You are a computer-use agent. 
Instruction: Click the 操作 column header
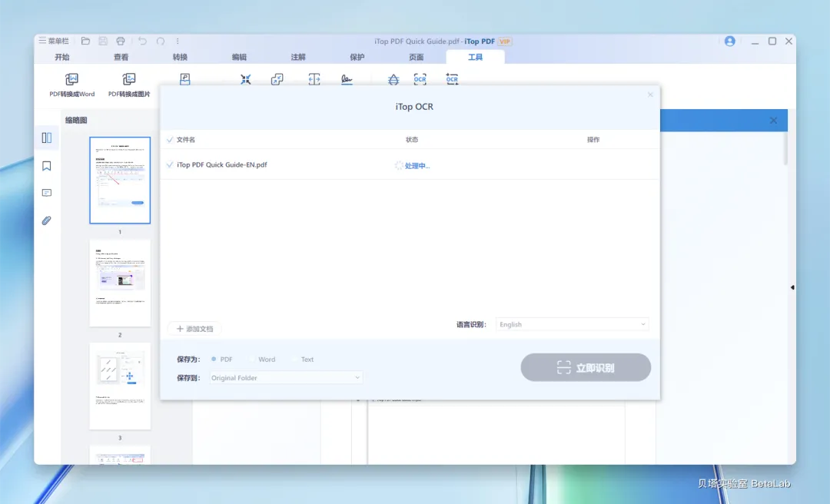pos(593,140)
